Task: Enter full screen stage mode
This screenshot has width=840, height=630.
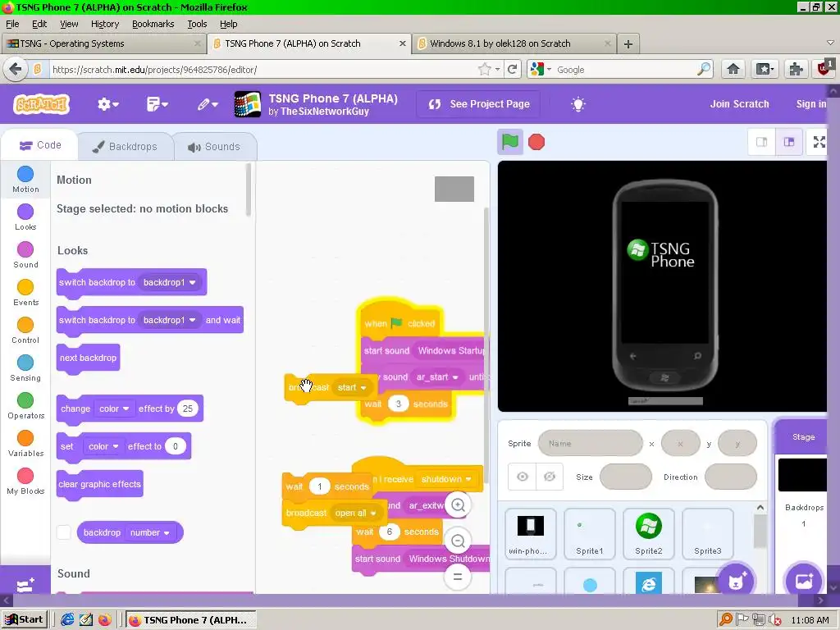Action: tap(819, 142)
